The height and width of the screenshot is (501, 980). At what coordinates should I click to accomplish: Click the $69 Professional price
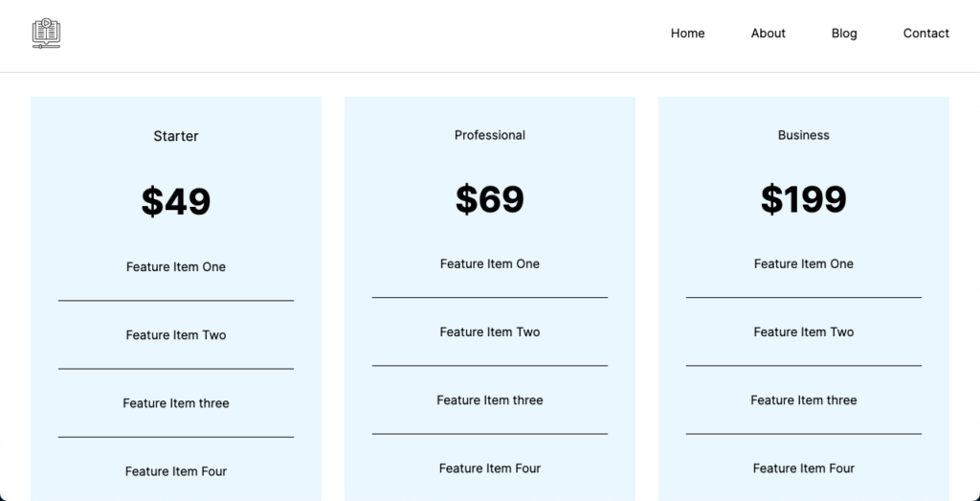[x=490, y=199]
